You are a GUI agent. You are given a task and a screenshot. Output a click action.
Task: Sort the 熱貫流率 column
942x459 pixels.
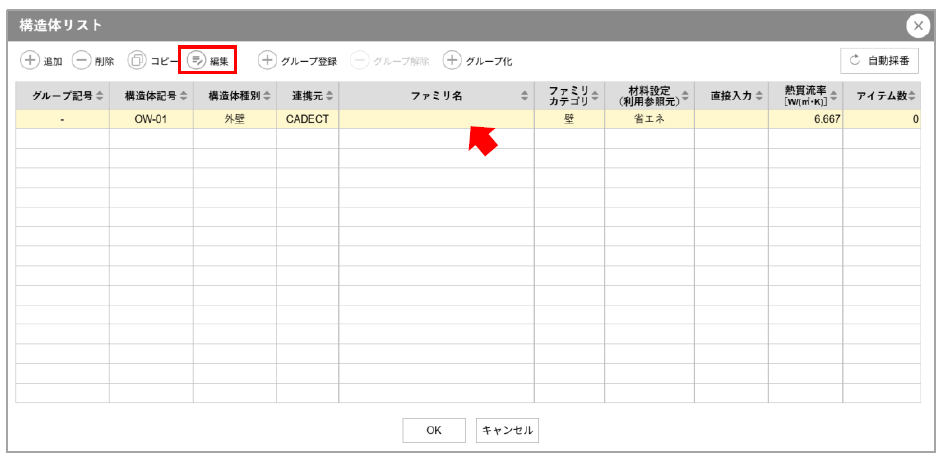805,96
